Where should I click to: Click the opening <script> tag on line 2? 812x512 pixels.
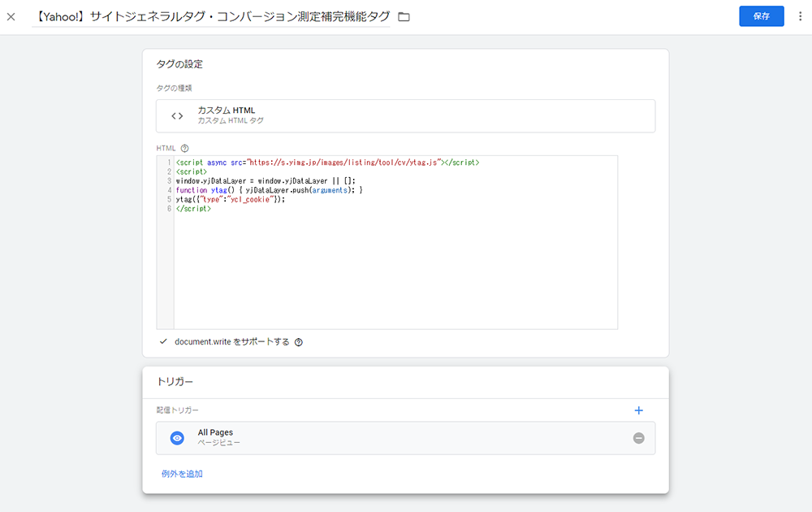(192, 171)
